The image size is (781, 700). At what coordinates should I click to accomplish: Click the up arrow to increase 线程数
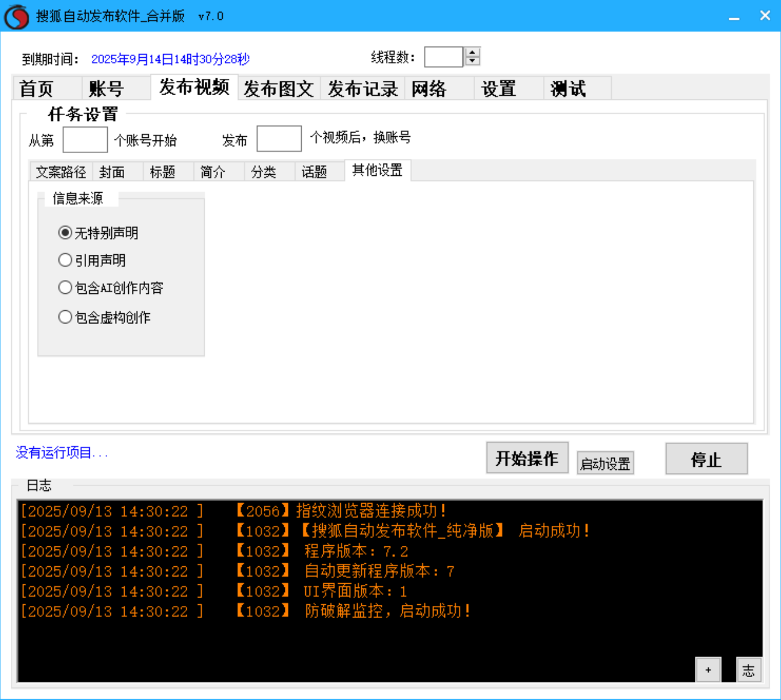click(x=472, y=52)
